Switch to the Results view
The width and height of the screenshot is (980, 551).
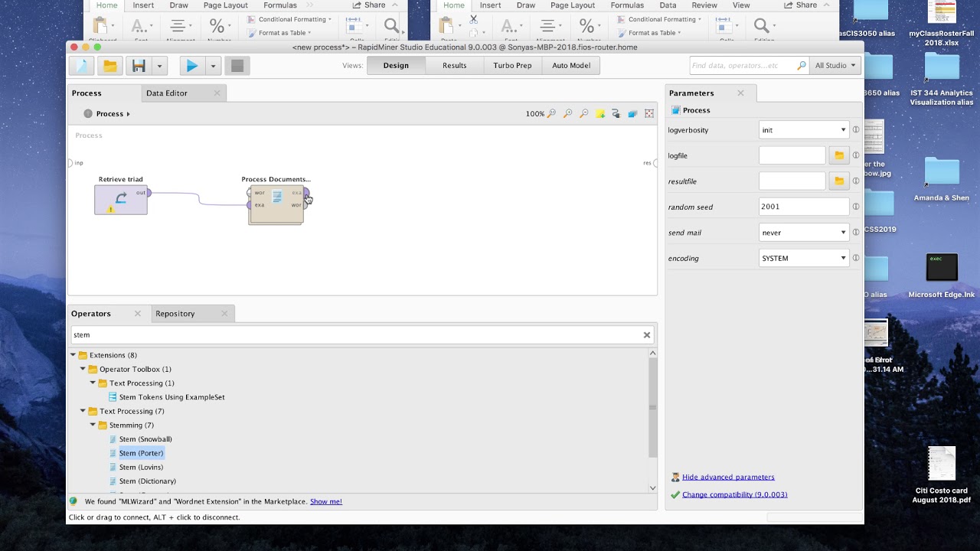(455, 66)
